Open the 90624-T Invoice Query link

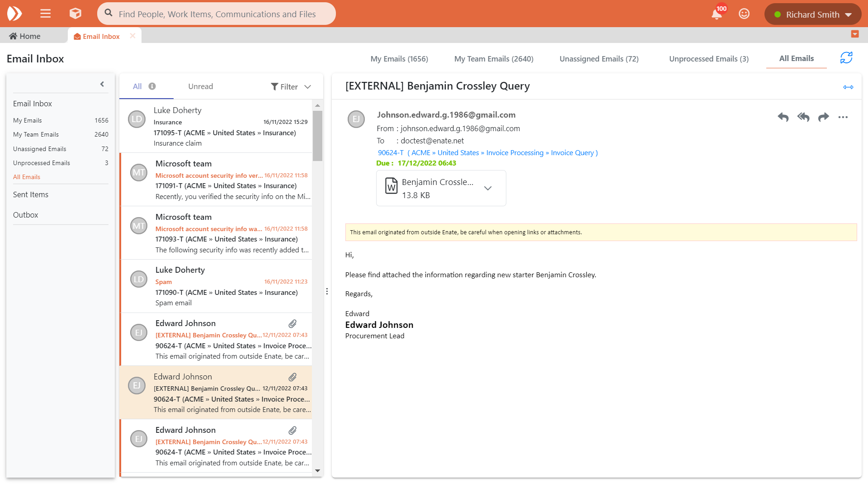click(487, 153)
